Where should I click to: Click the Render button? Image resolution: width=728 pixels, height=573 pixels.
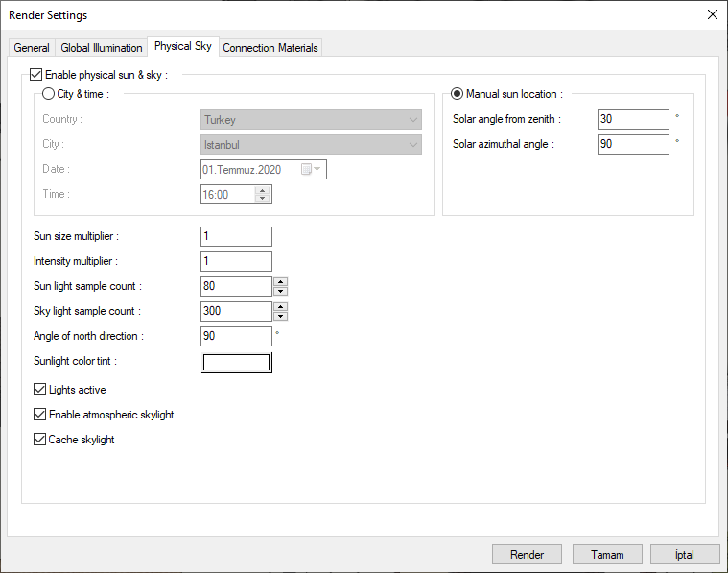click(527, 554)
